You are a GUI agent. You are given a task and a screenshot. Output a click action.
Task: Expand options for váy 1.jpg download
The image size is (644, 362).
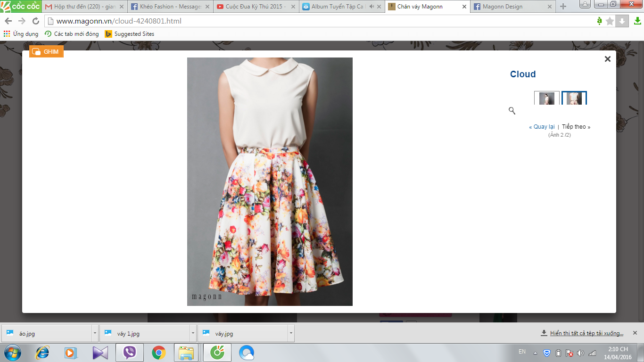click(193, 333)
